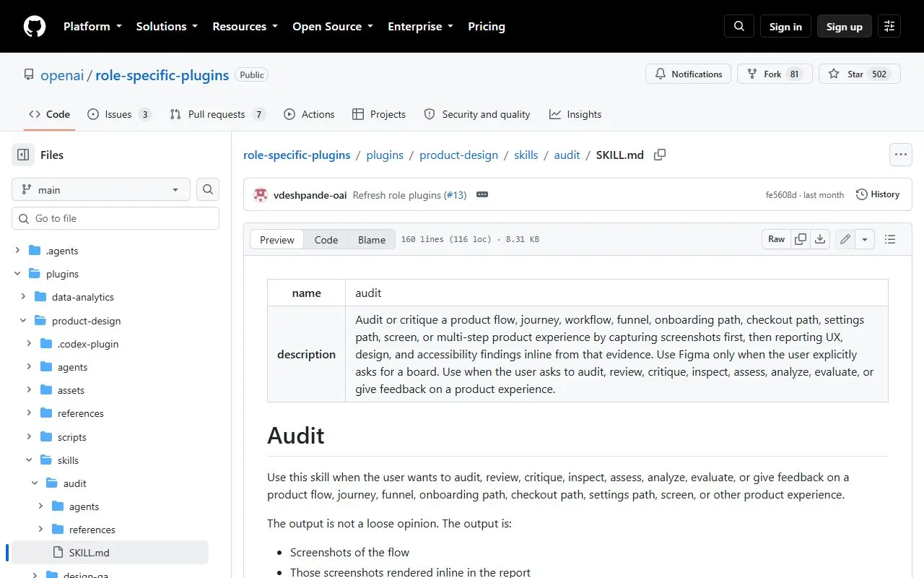Open Raw file view
This screenshot has height=578, width=924.
pos(777,239)
